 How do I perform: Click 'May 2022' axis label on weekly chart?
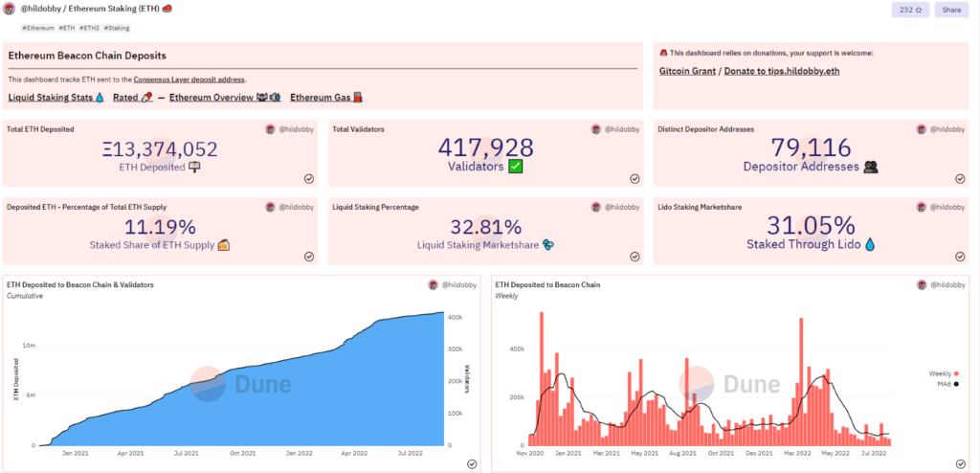(x=835, y=452)
